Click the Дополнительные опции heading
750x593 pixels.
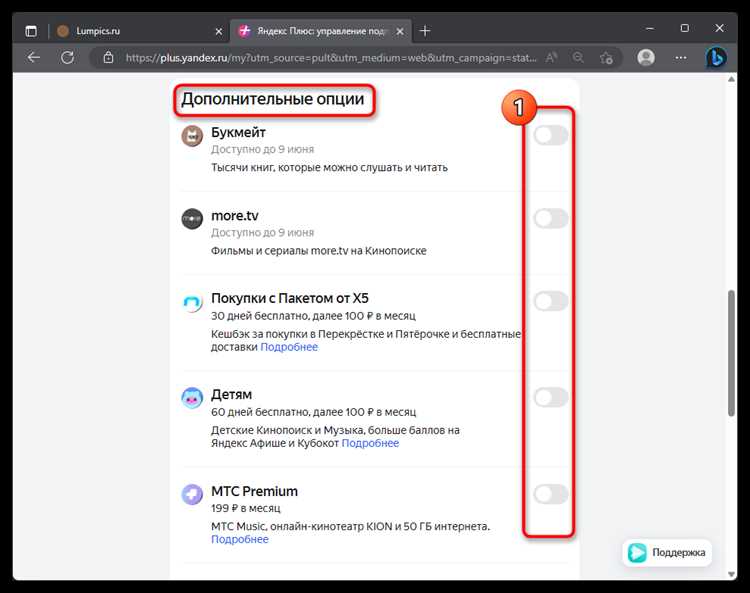[x=273, y=99]
